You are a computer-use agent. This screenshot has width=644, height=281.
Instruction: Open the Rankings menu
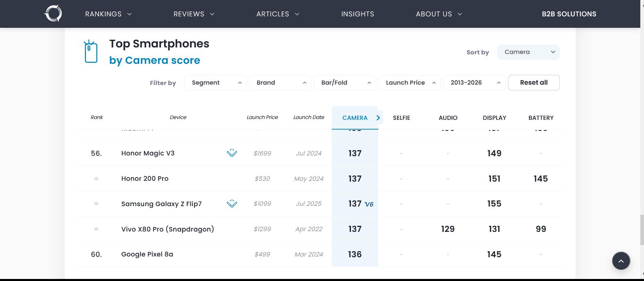click(x=108, y=14)
